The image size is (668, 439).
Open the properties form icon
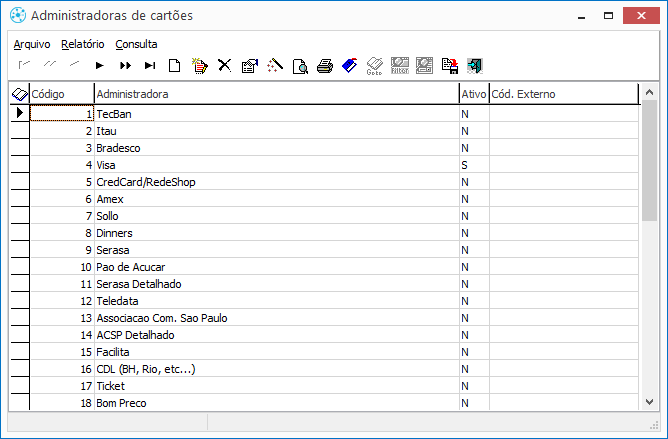click(x=250, y=66)
